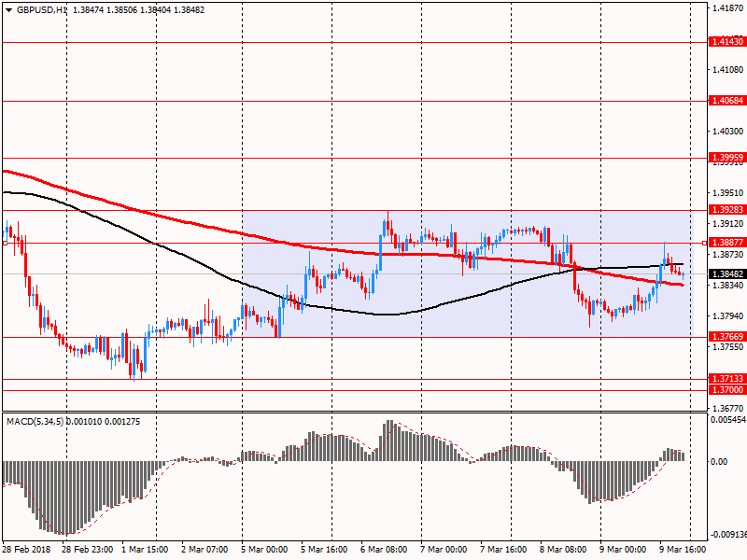Select the 6 Mar 08:00 time axis label
Viewport: 747px width, 560px height.
pyautogui.click(x=384, y=550)
